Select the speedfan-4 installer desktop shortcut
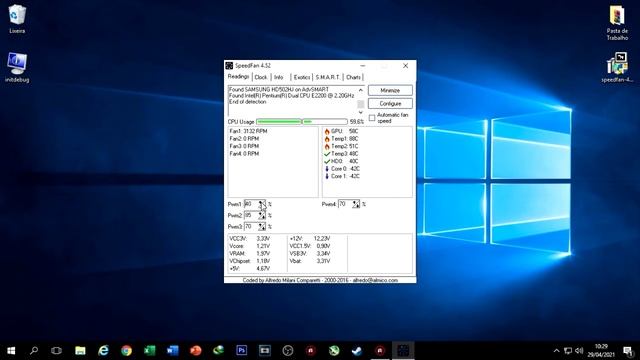The height and width of the screenshot is (360, 640). tap(617, 68)
